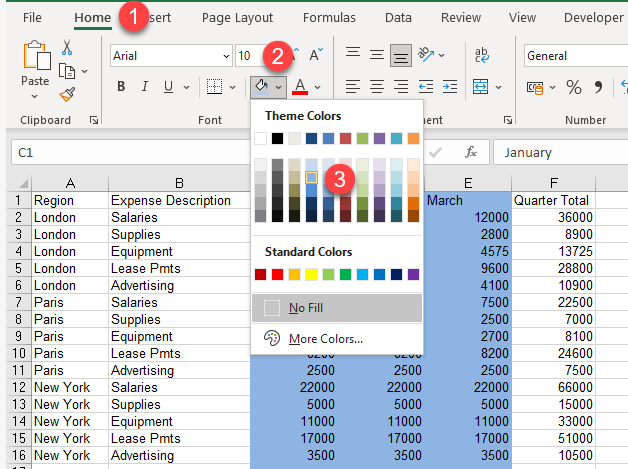Click the Font Color button
Viewport: 628px width, 469px height.
point(300,87)
